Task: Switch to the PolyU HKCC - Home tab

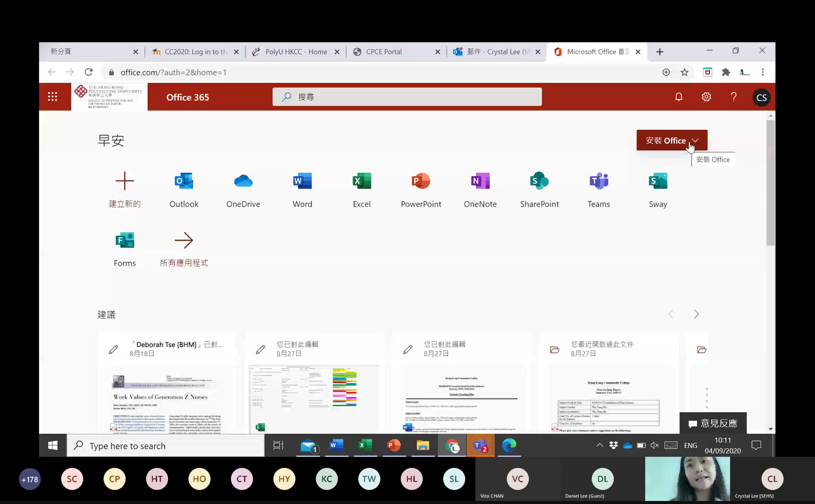Action: 296,52
